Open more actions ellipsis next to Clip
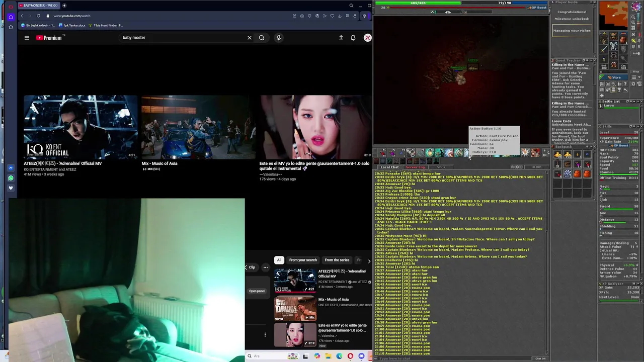Viewport: 644px width, 362px height. point(266,267)
